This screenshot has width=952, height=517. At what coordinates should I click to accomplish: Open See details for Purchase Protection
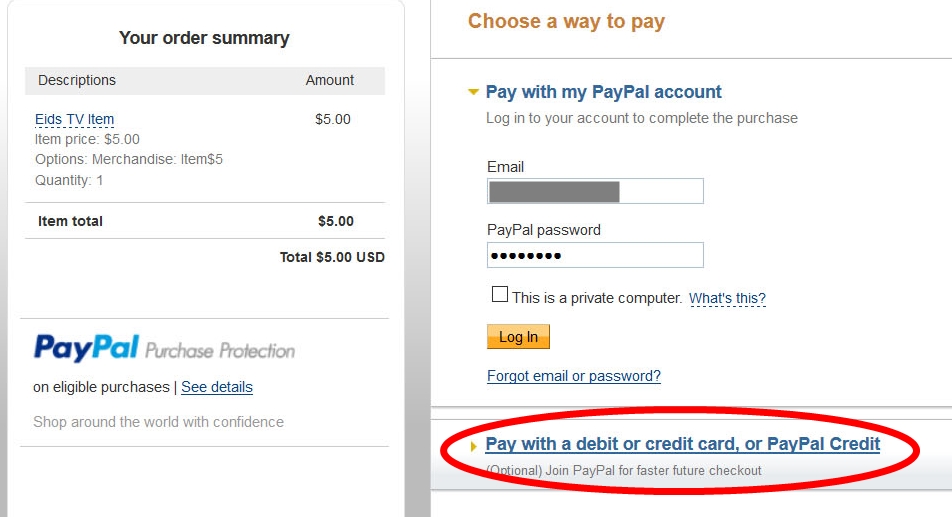click(x=217, y=387)
